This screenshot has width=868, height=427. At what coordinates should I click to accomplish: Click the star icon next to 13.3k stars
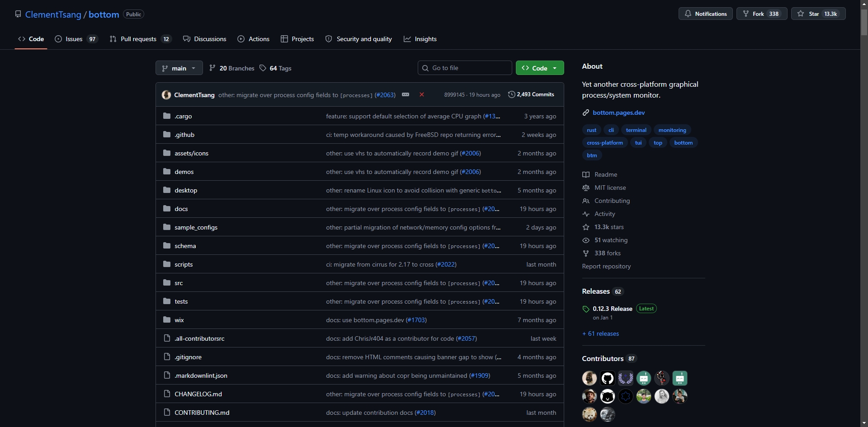586,227
